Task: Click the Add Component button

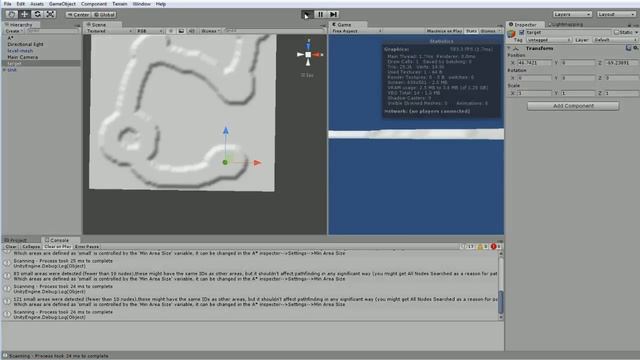Action: tap(573, 106)
